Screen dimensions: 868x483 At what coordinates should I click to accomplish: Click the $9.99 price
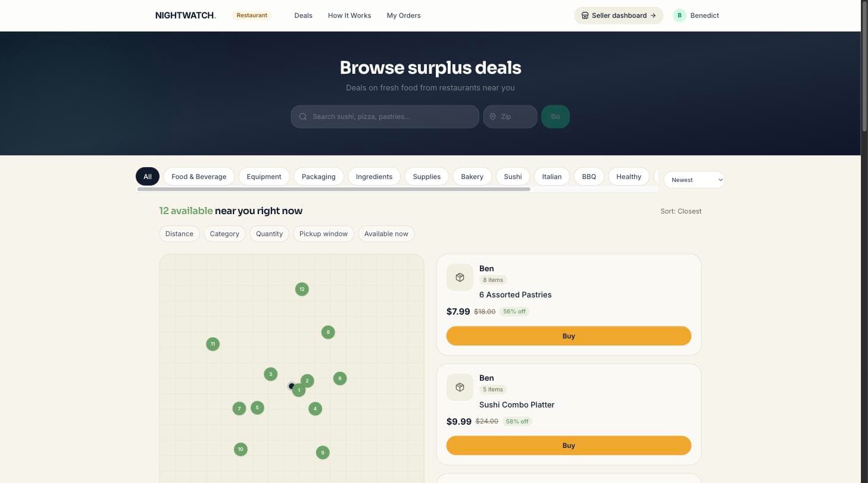click(x=459, y=422)
